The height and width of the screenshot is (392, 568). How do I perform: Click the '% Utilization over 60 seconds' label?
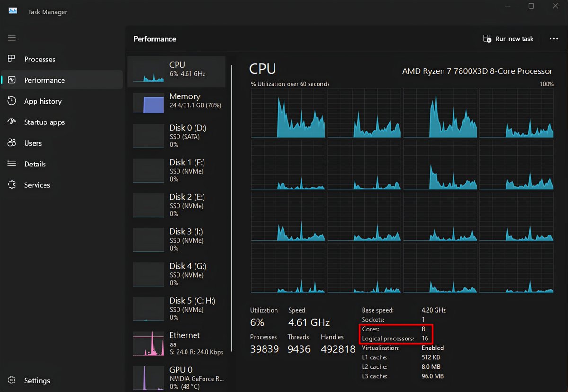(x=290, y=84)
